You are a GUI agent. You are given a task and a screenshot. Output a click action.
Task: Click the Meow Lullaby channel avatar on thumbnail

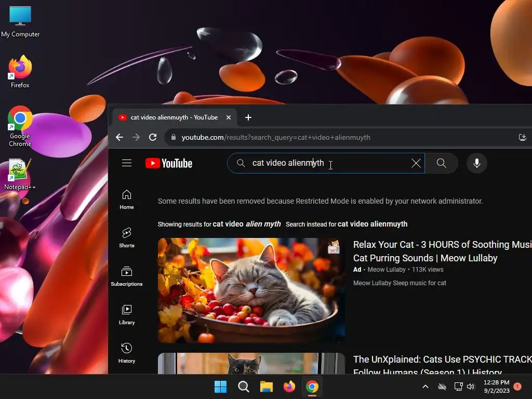pyautogui.click(x=334, y=247)
